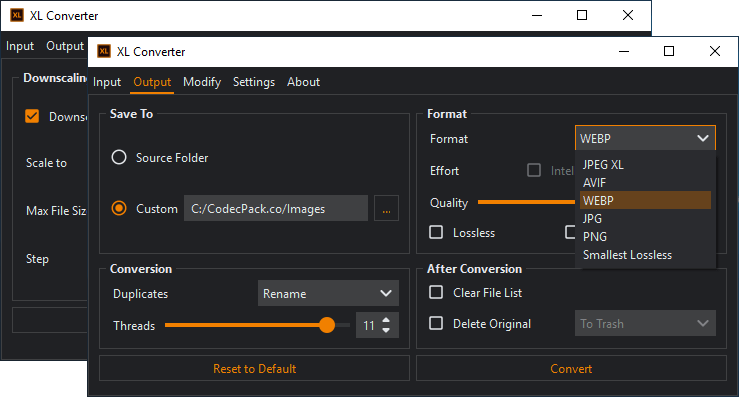The image size is (739, 397).
Task: Minimize the front XL Converter window
Action: coord(624,51)
